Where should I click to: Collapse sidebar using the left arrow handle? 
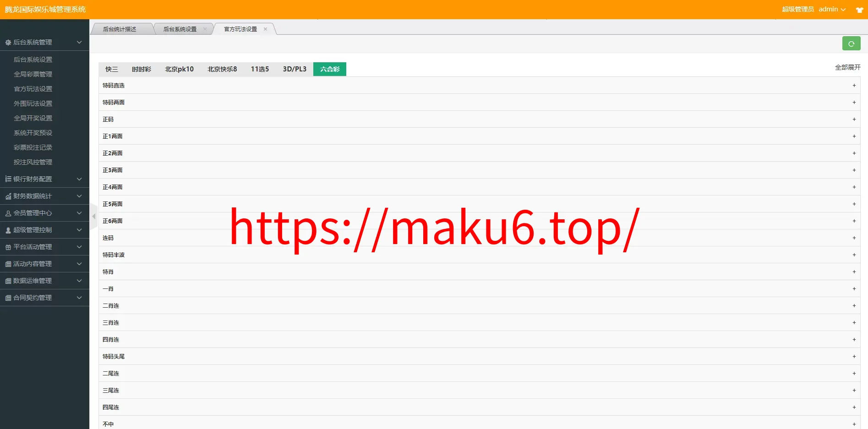click(x=93, y=216)
